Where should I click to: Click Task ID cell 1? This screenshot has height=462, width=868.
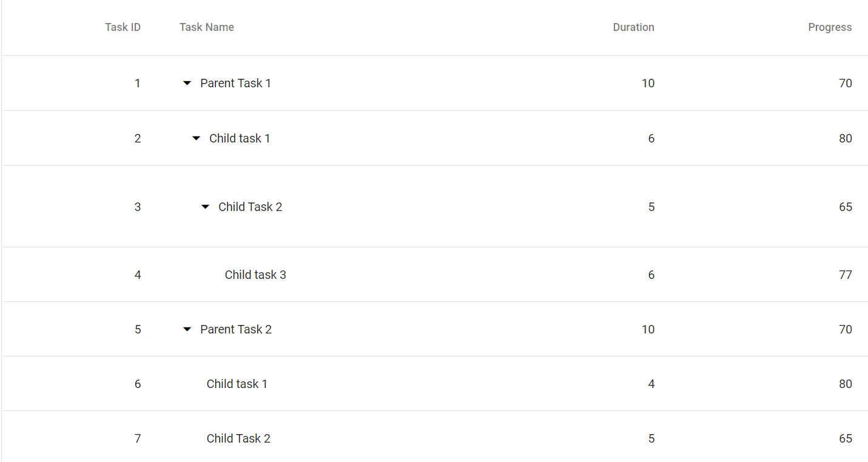[x=138, y=84]
